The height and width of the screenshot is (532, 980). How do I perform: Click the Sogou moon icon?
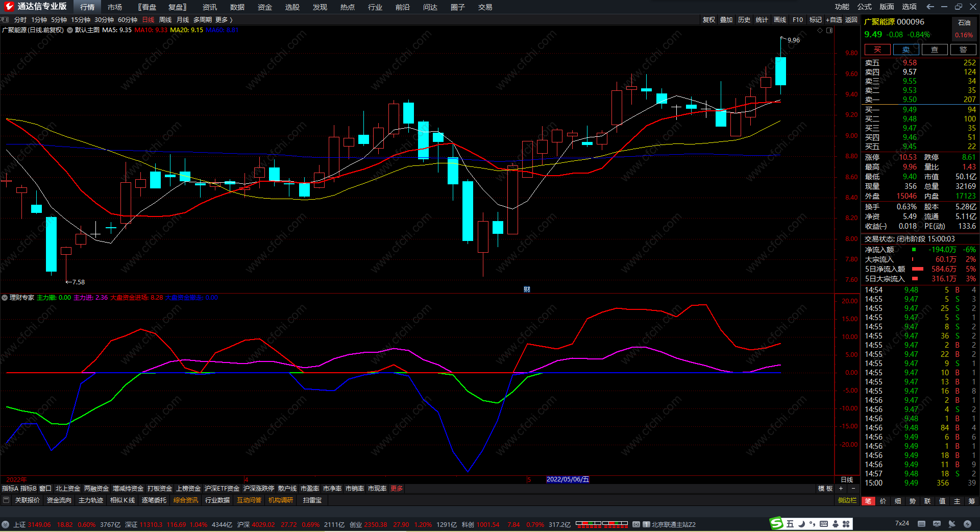[801, 524]
